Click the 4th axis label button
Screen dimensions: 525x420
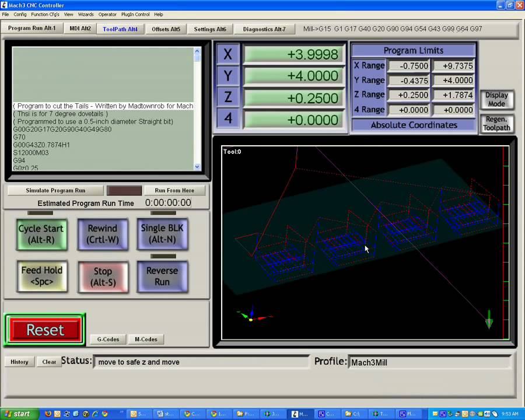[228, 118]
